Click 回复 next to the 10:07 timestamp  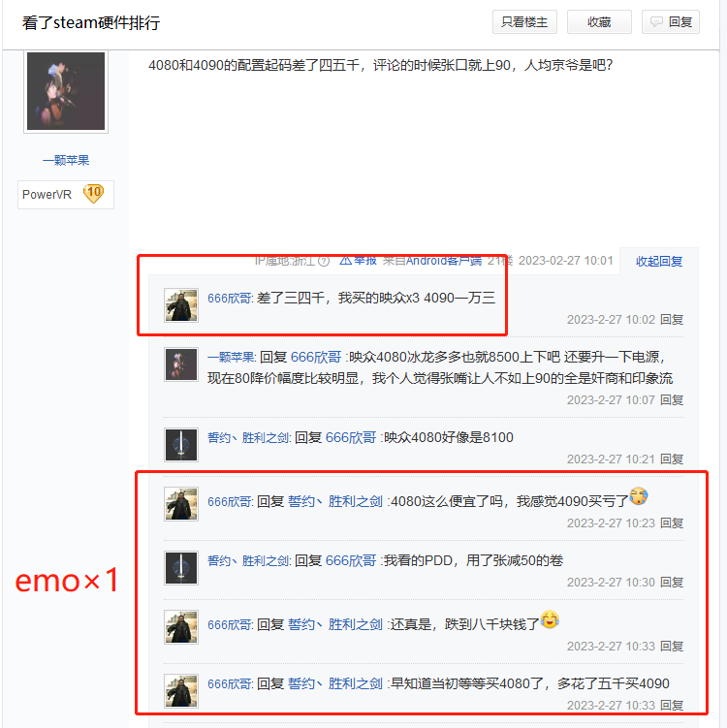click(672, 400)
